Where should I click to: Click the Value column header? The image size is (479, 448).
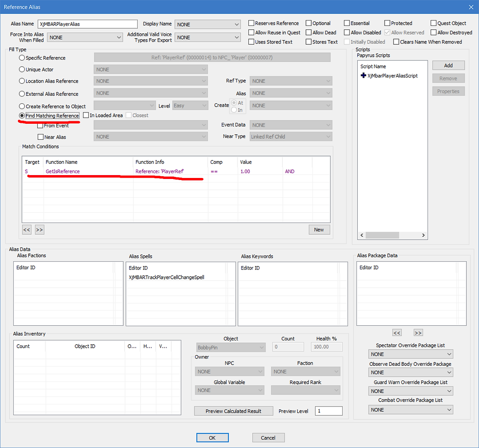260,162
